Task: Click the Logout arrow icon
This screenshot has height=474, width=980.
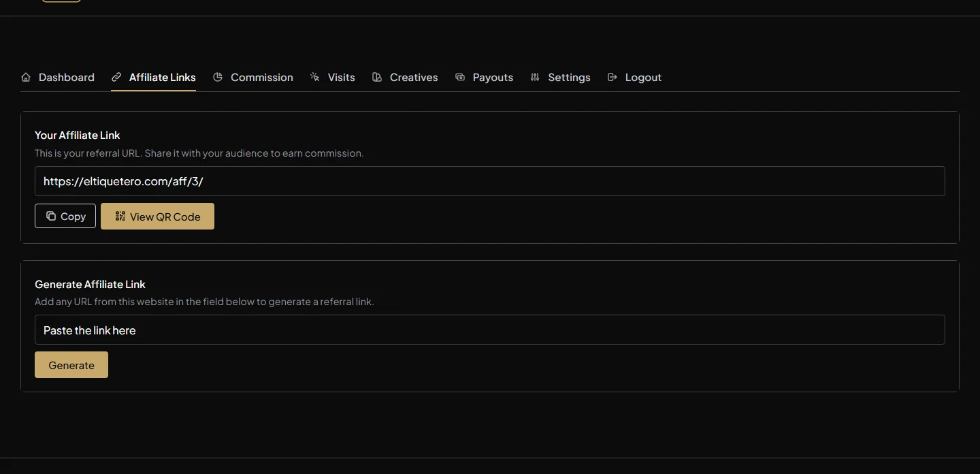Action: [612, 77]
